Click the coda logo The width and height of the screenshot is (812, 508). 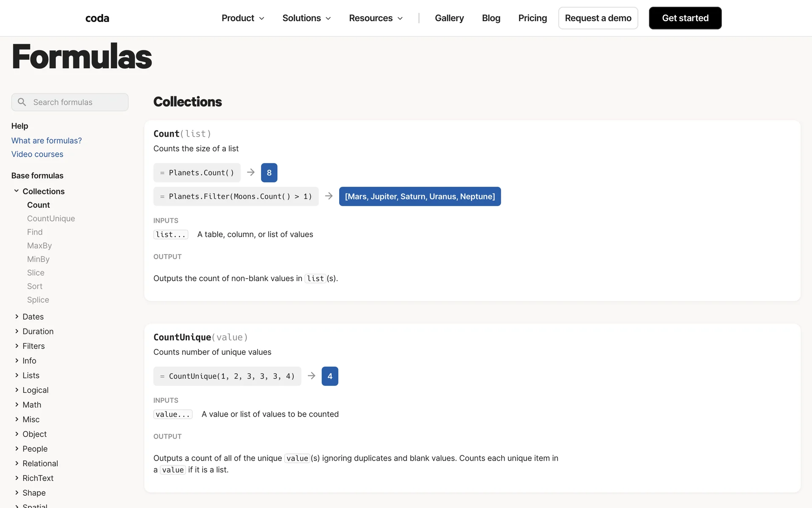point(97,18)
